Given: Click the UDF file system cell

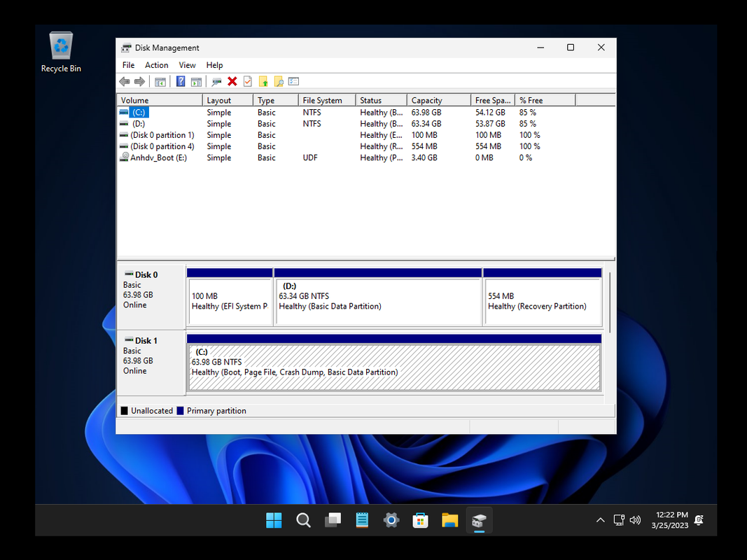Looking at the screenshot, I should coord(310,158).
